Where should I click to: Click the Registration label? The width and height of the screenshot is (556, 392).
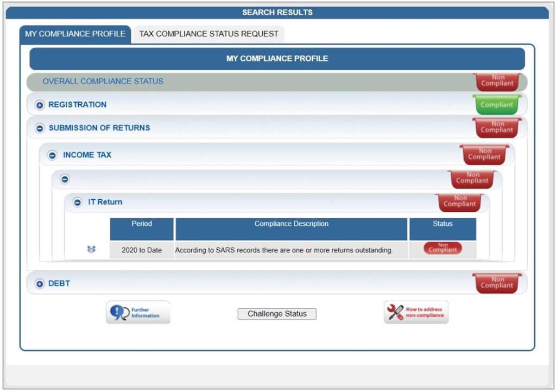pos(77,105)
